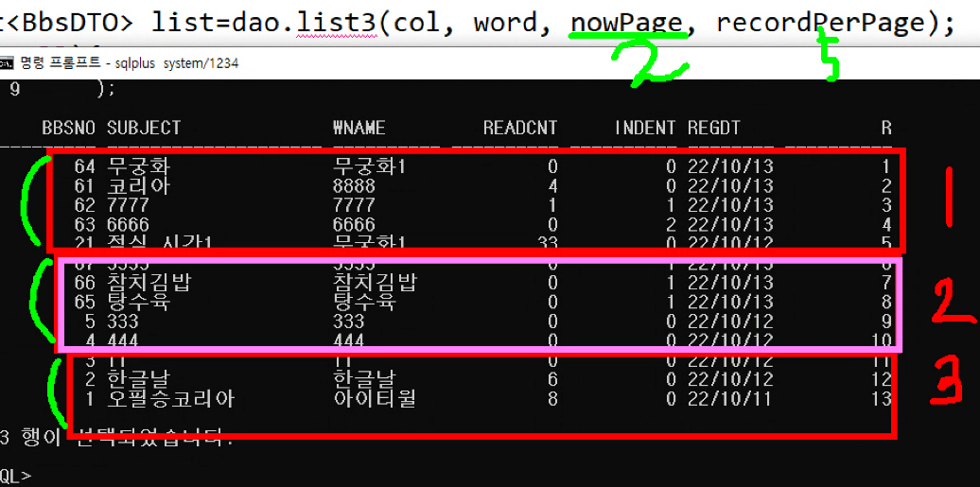980x487 pixels.
Task: Click the SUBJECT column header
Action: tap(144, 128)
